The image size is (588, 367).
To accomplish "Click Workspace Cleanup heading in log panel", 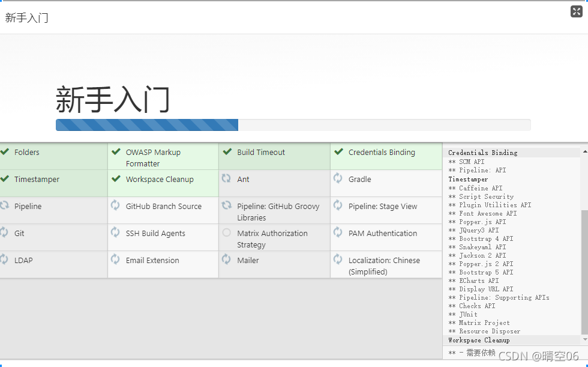I will click(x=479, y=341).
